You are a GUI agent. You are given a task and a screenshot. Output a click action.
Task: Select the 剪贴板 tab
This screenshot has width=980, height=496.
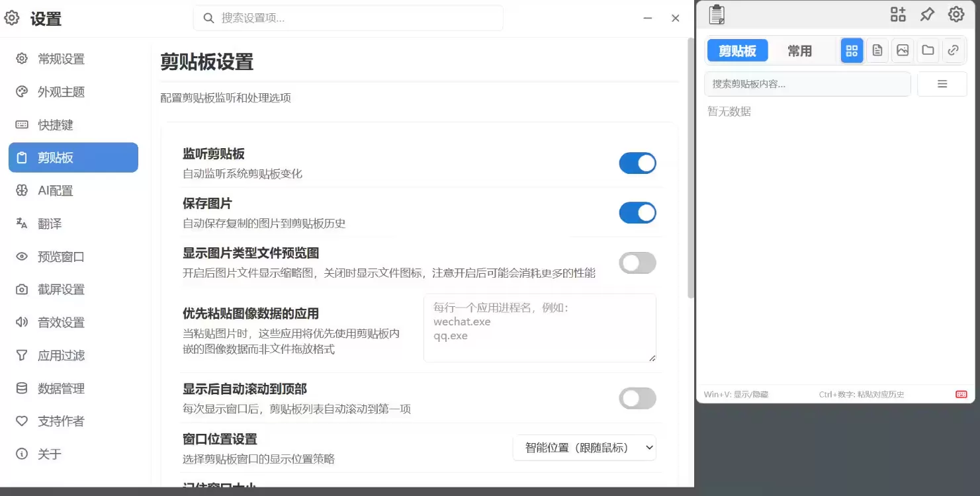737,50
